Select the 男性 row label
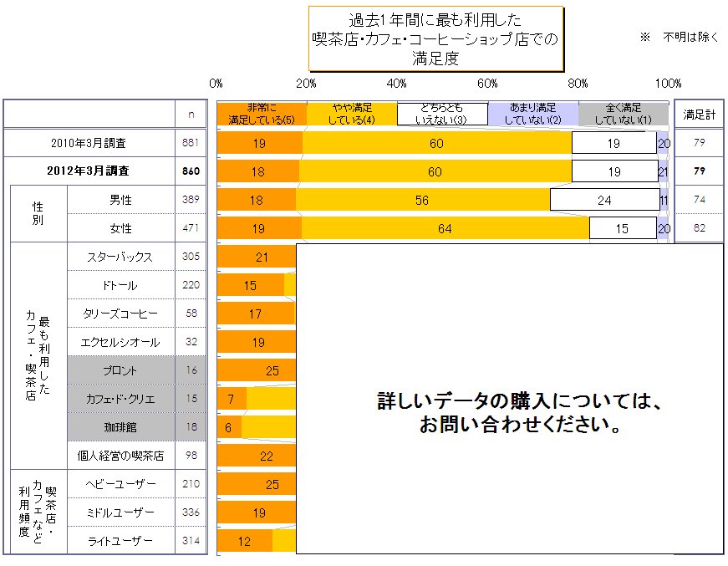Image resolution: width=728 pixels, height=566 pixels. tap(120, 200)
